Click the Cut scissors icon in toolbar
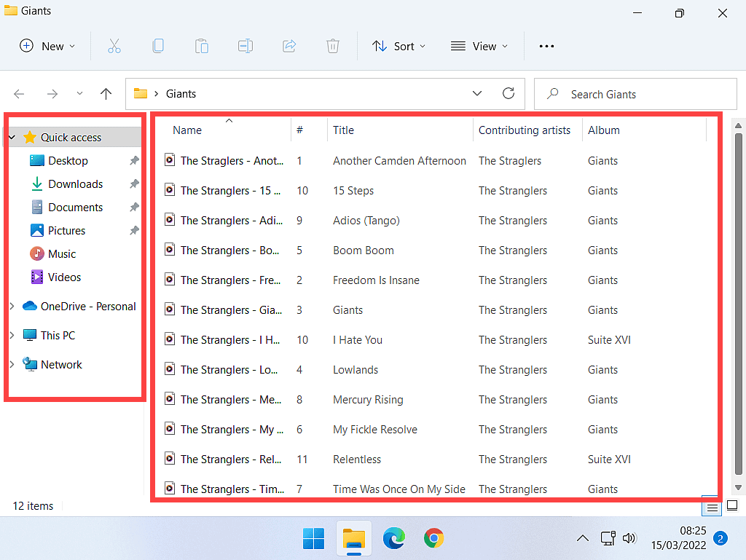 (x=114, y=46)
